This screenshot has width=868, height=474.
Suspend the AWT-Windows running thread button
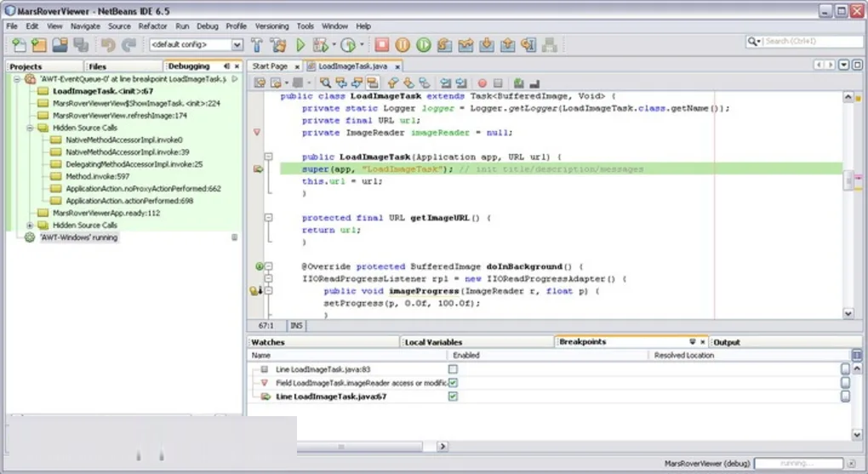(x=235, y=237)
